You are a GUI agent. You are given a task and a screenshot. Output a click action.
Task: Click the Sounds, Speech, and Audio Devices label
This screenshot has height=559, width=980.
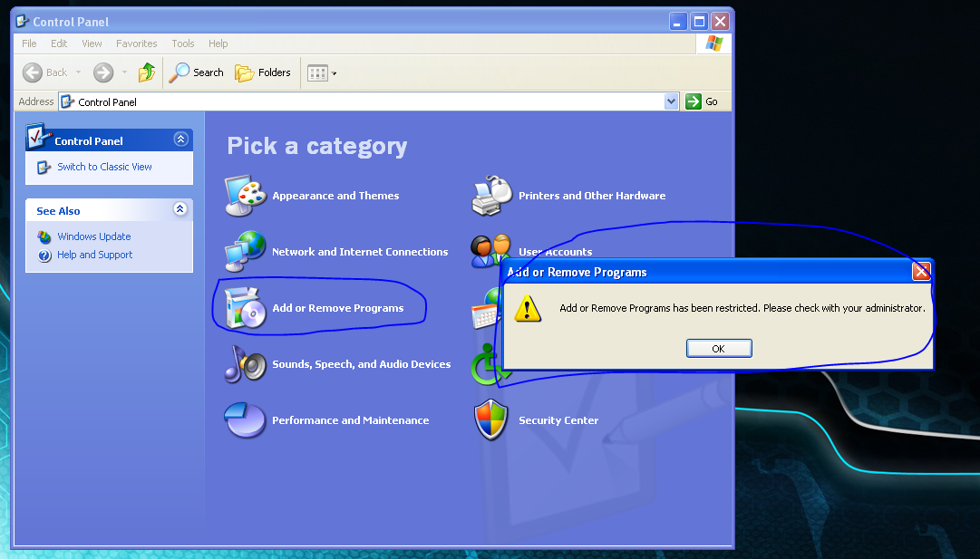pyautogui.click(x=361, y=364)
